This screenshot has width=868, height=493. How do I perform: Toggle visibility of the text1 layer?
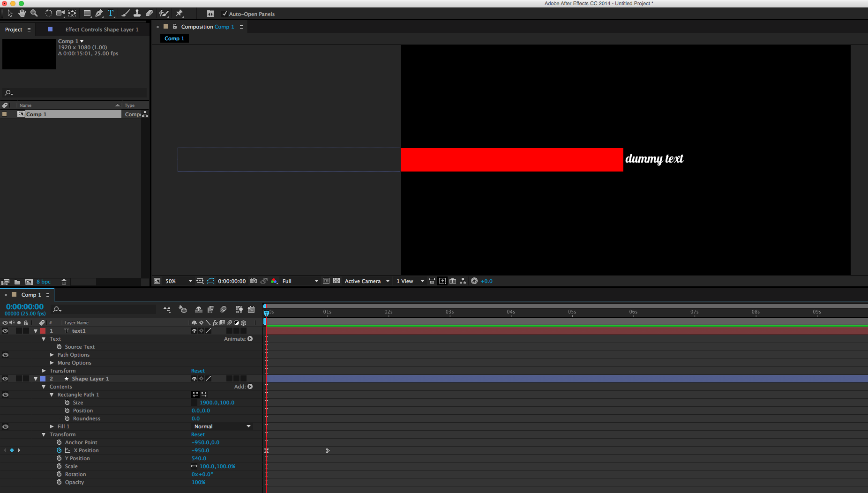point(6,330)
